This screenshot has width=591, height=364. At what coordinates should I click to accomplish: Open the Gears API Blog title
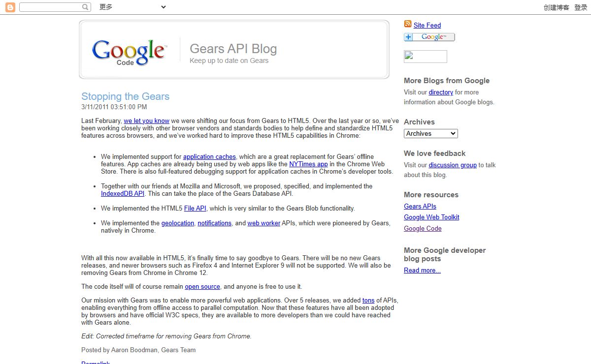[x=233, y=49]
